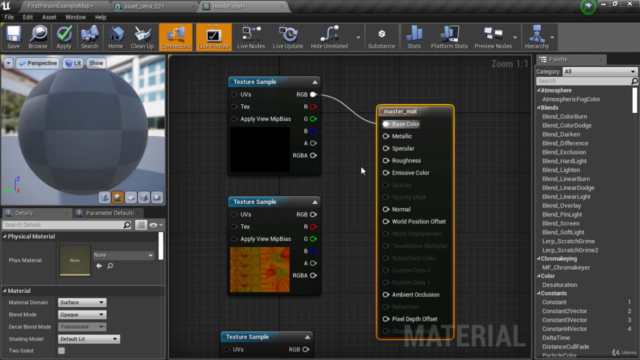
Task: Select the plane preview shape icon
Action: coord(131,198)
